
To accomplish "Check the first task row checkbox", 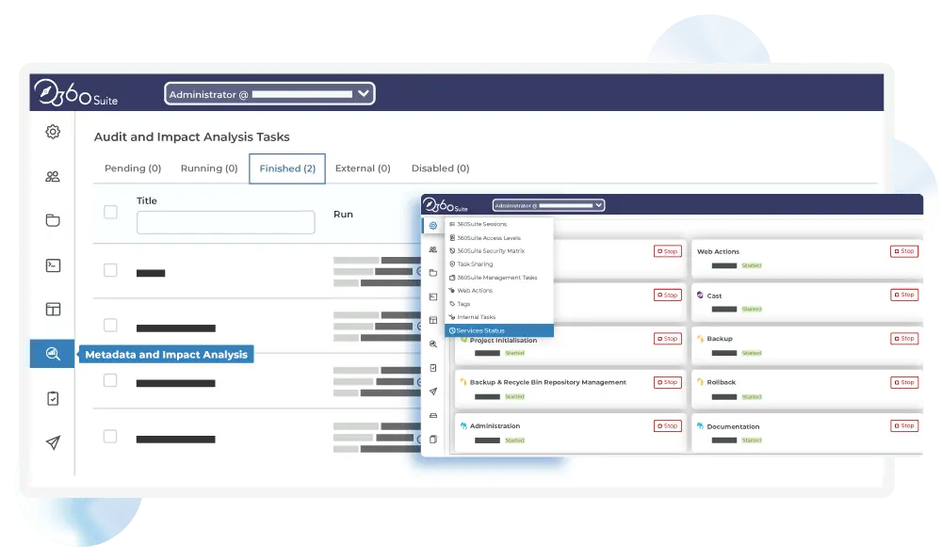I will pyautogui.click(x=110, y=270).
